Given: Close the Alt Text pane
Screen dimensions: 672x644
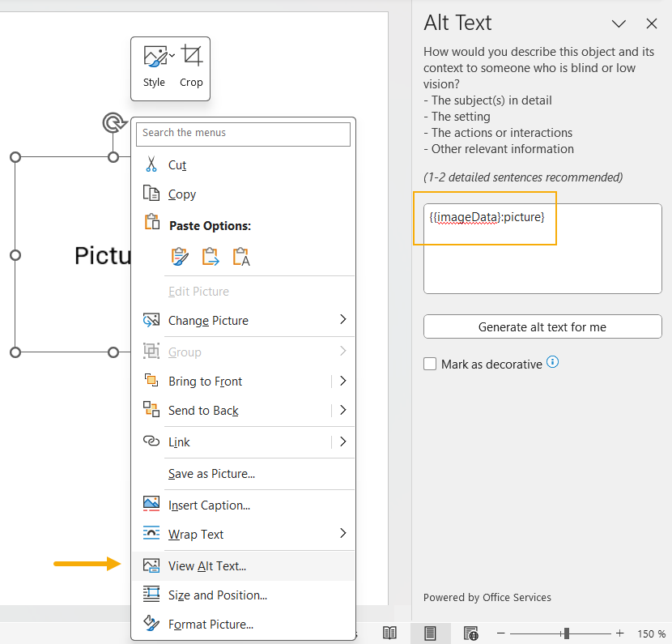Looking at the screenshot, I should coord(652,23).
